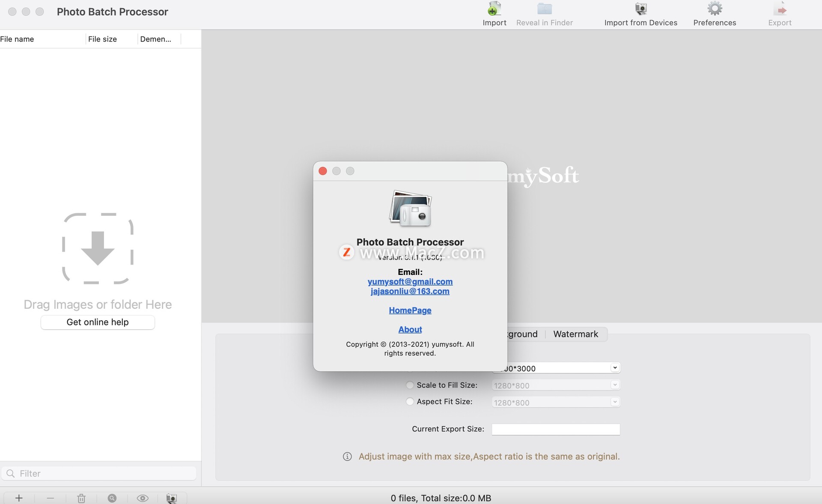Screen dimensions: 822x504
Task: Remove selected file with minus icon
Action: (51, 498)
